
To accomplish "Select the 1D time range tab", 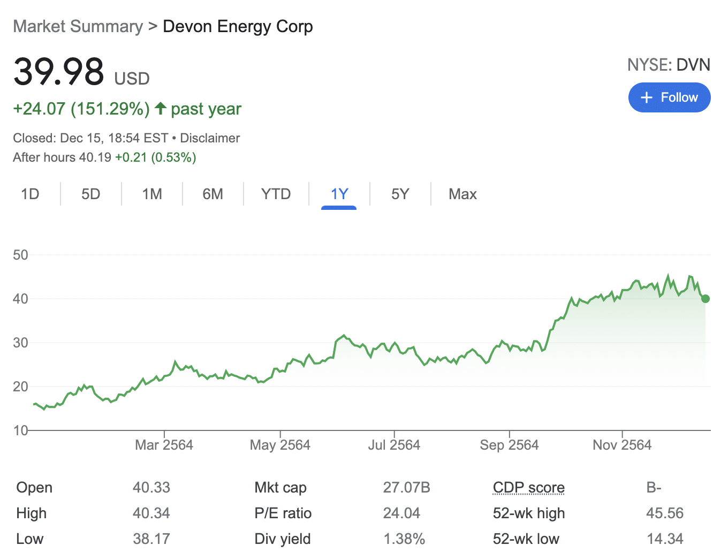I will pos(31,194).
